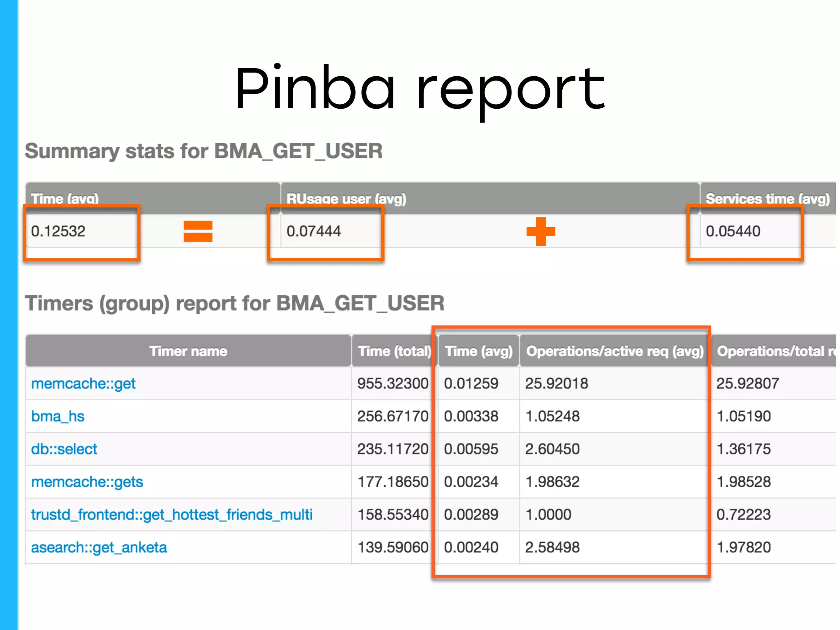Click the Services time (avg) header
This screenshot has width=840, height=630.
(768, 198)
